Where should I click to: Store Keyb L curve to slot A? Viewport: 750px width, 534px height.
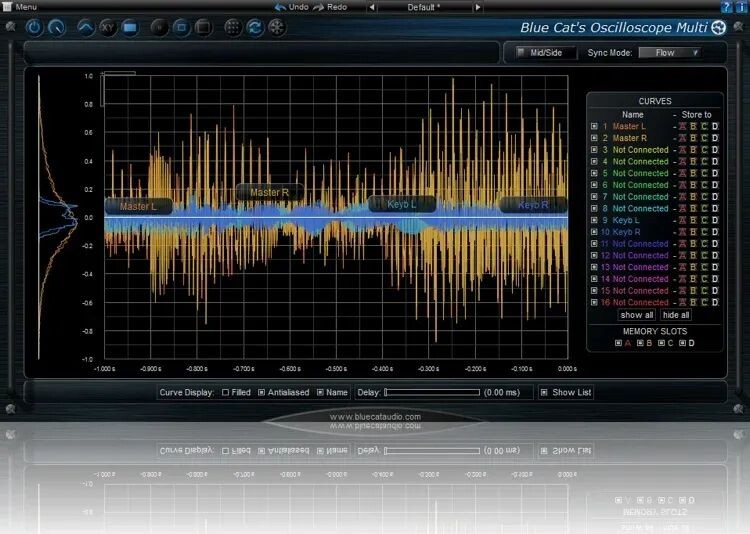pyautogui.click(x=683, y=220)
